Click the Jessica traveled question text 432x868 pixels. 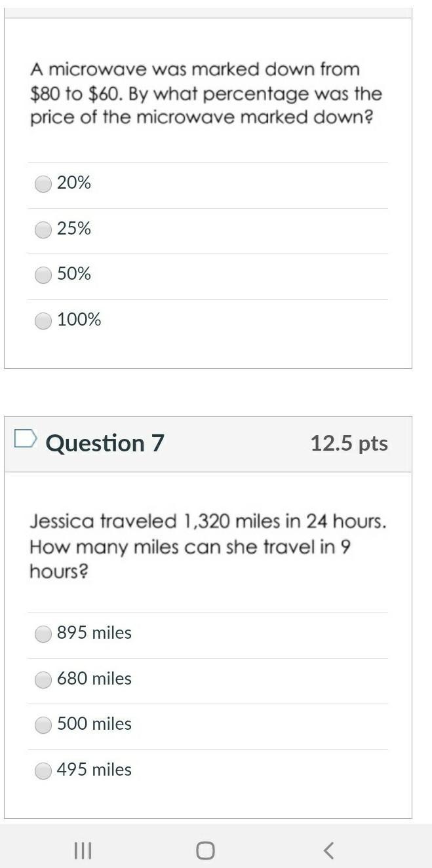[208, 546]
